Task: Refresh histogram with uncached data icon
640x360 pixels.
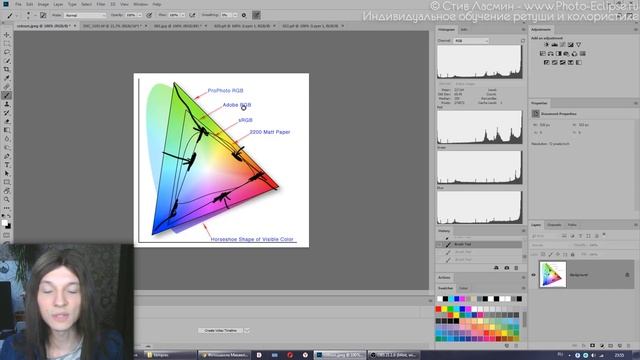Action: [x=523, y=40]
